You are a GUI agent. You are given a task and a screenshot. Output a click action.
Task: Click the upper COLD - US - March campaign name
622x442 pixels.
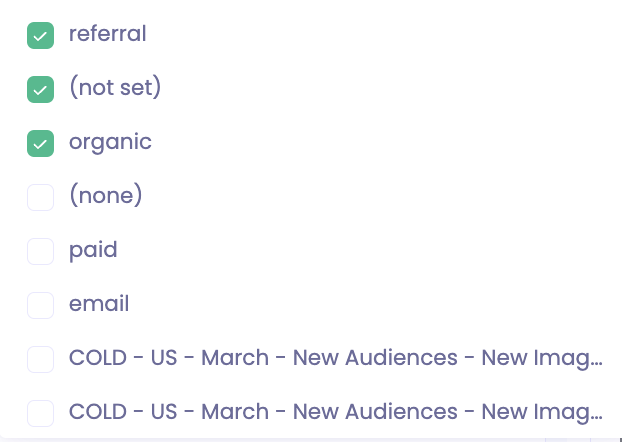click(x=336, y=358)
